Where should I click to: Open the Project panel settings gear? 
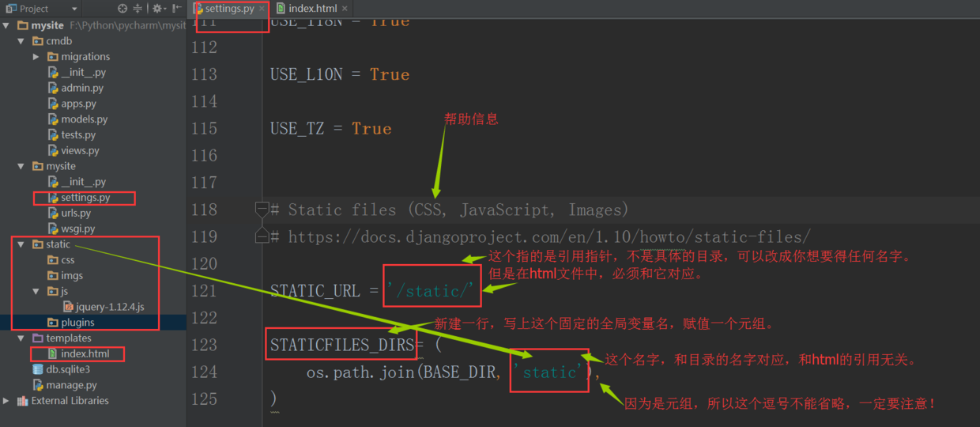point(157,8)
